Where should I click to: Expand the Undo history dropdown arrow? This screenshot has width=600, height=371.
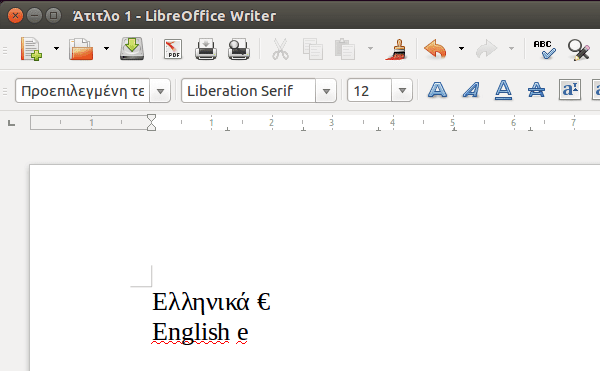[461, 49]
